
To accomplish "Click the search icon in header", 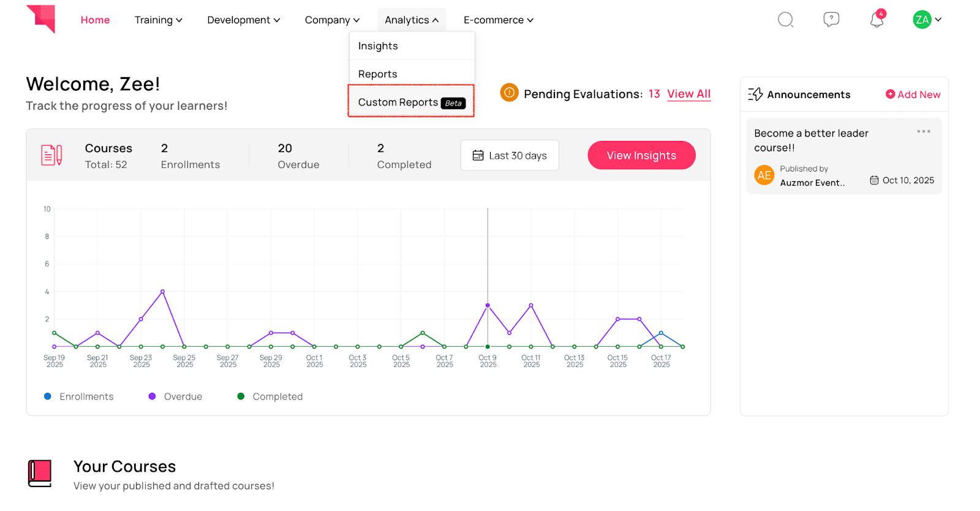I will [785, 20].
